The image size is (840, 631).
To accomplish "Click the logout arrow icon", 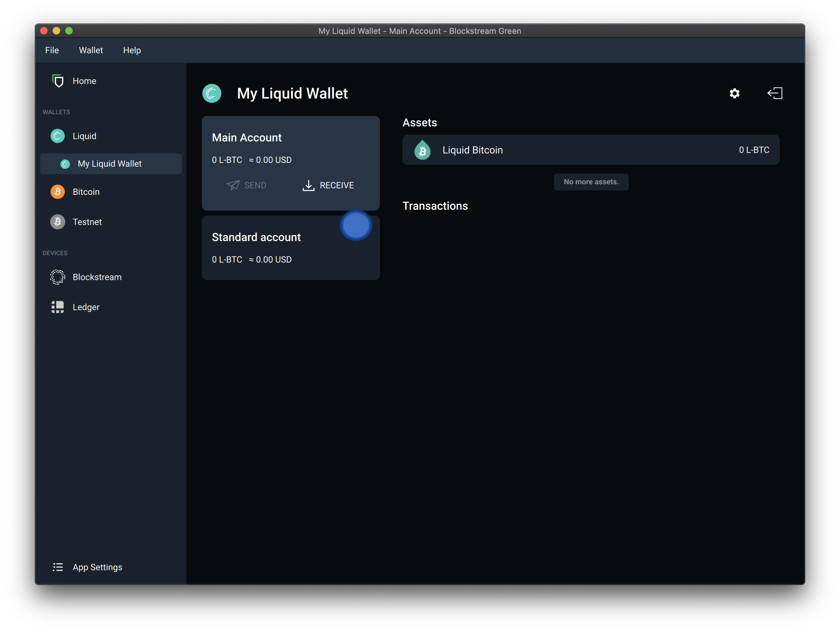I will [x=775, y=93].
